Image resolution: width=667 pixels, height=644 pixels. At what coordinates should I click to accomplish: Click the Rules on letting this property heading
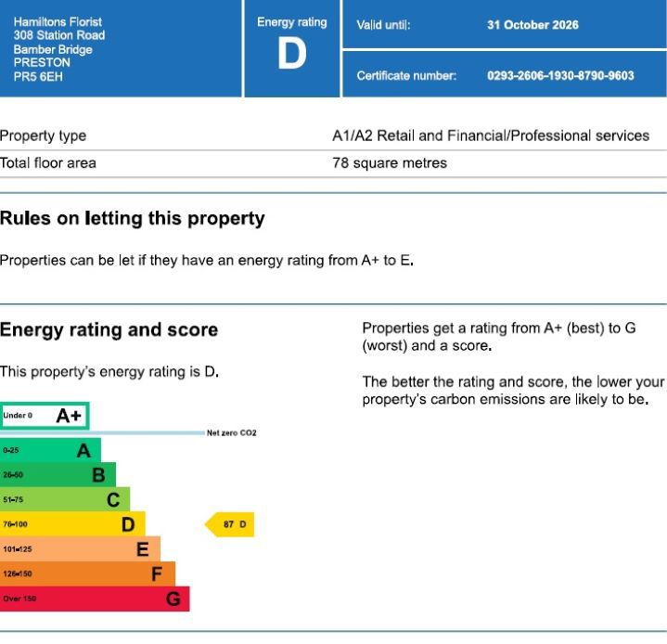(133, 219)
